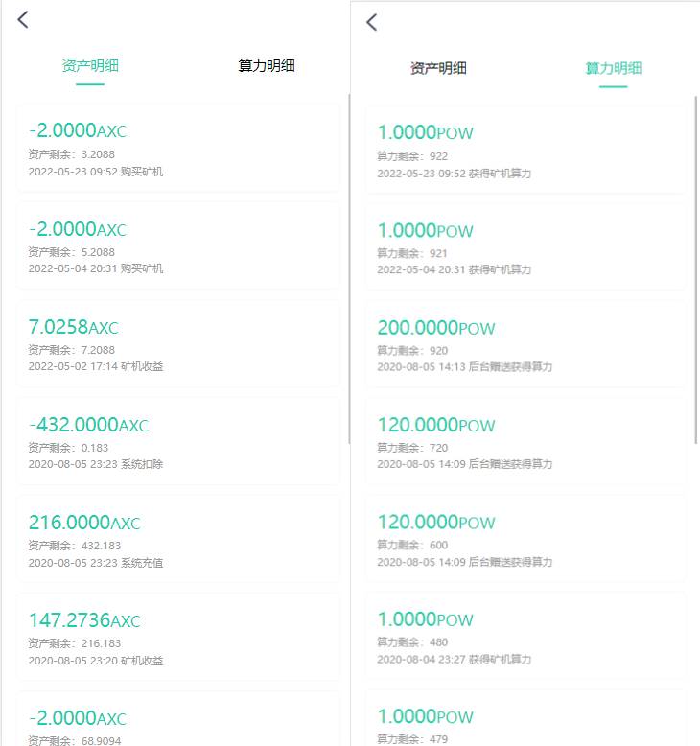Open the 7.0258AXC 矿机收益 record
Viewport: 700px width, 746px height.
tap(178, 344)
